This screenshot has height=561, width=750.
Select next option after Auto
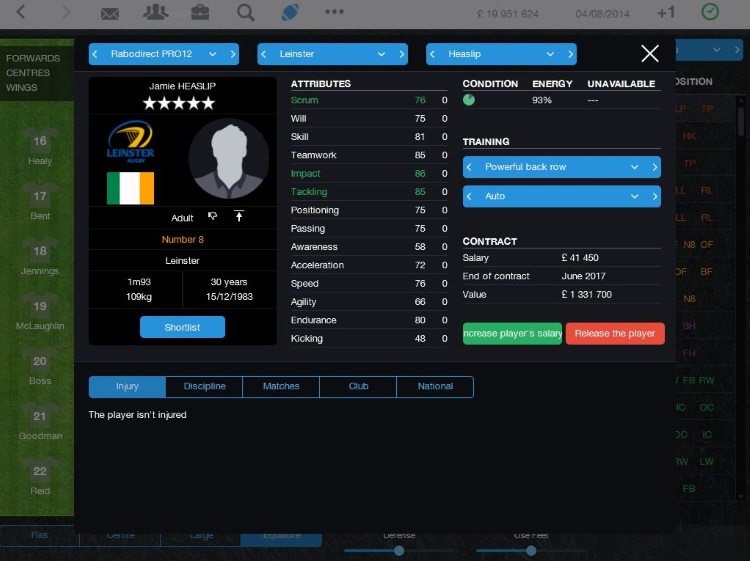click(655, 197)
